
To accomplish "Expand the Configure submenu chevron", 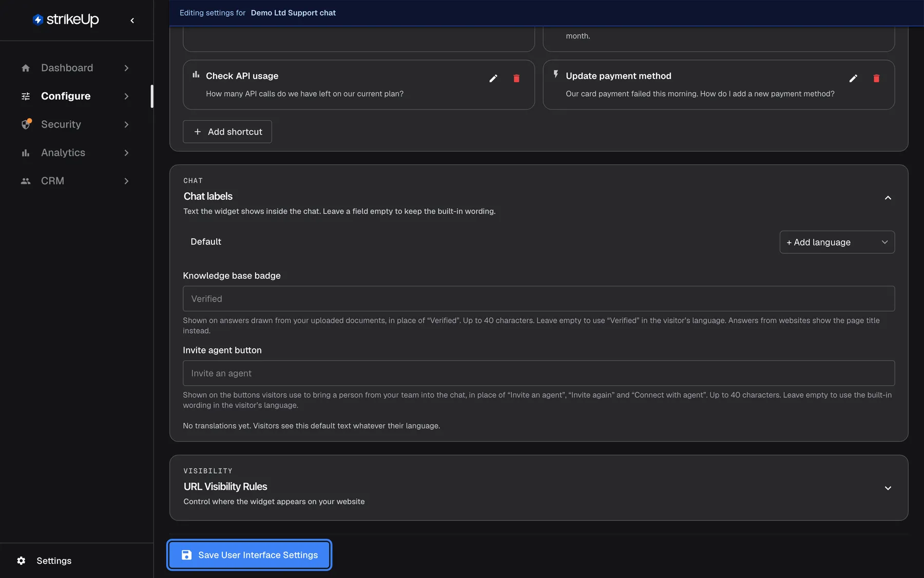I will coord(126,96).
